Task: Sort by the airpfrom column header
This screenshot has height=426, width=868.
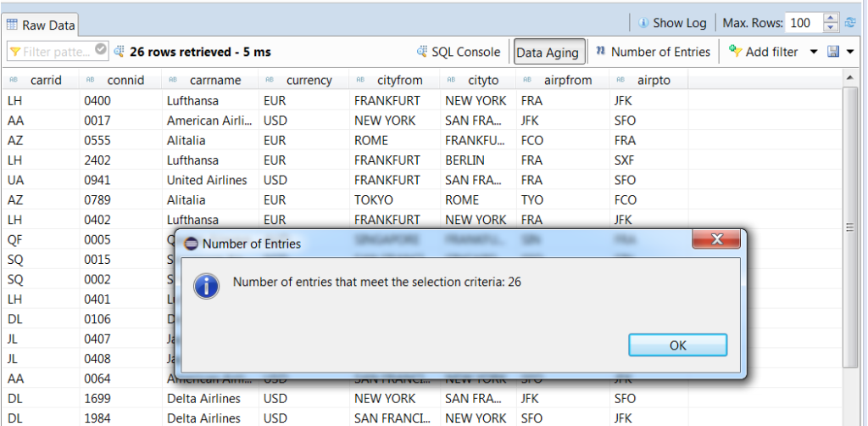Action: 563,81
